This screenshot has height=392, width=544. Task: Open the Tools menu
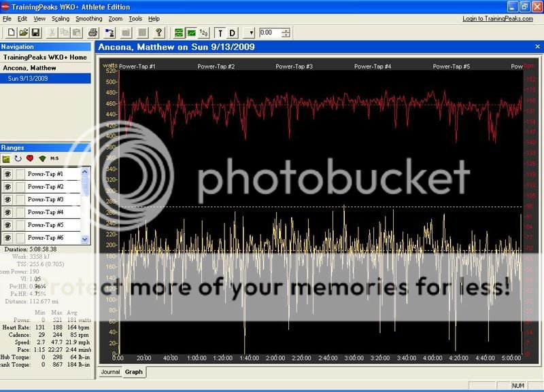coord(135,19)
